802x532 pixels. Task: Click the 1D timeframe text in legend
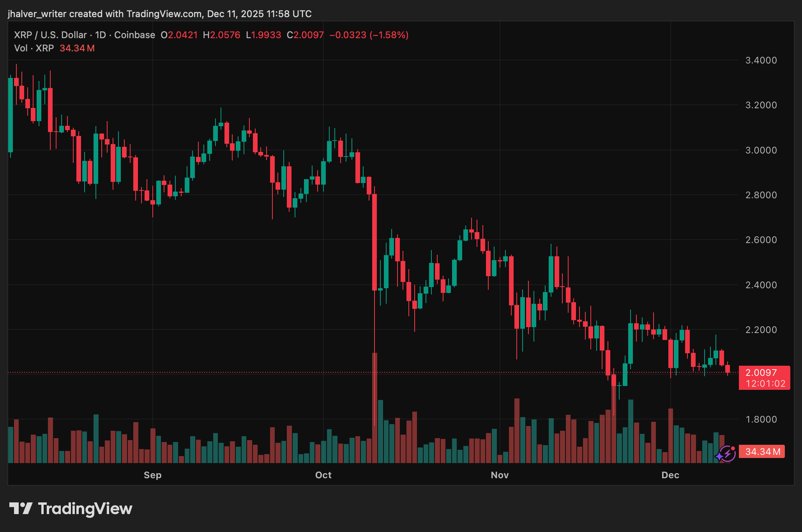(101, 35)
